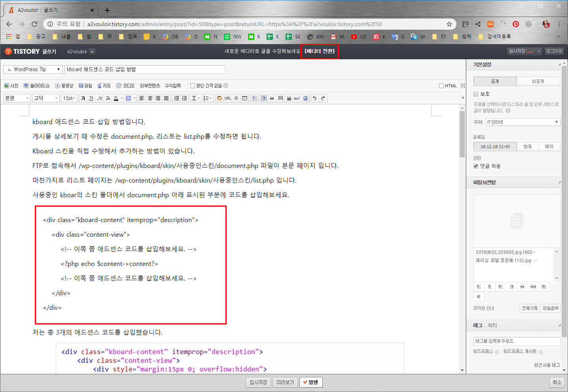
Task: Click the URL link insert button
Action: (x=228, y=98)
